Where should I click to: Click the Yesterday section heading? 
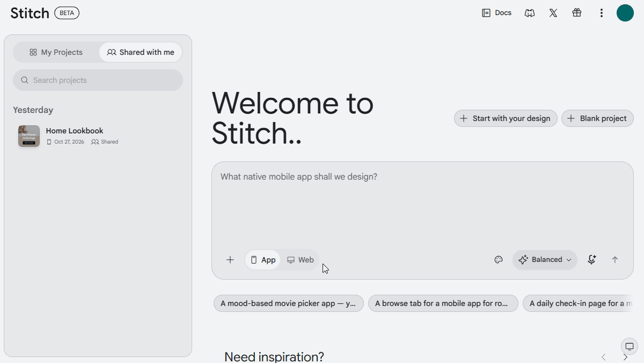pyautogui.click(x=33, y=110)
